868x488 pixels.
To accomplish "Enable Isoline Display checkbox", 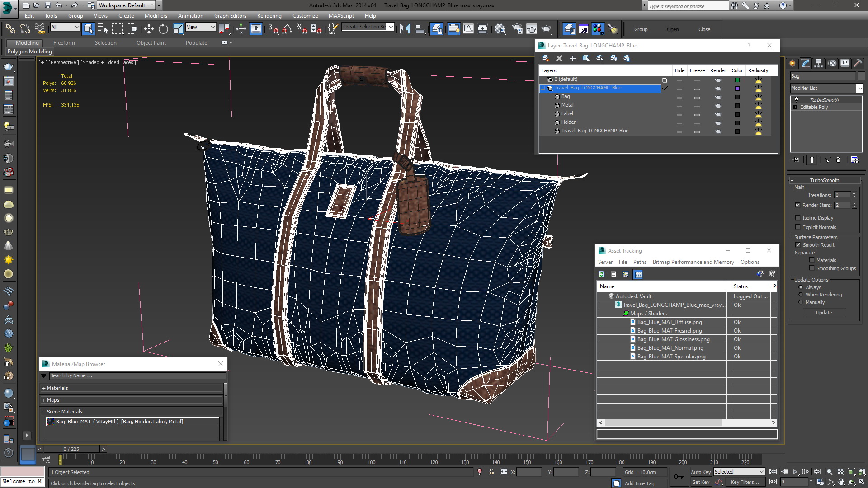I will coord(798,218).
